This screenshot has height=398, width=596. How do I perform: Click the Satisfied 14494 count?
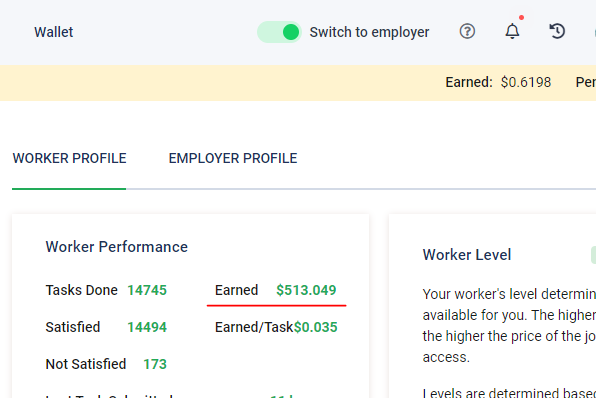point(147,327)
